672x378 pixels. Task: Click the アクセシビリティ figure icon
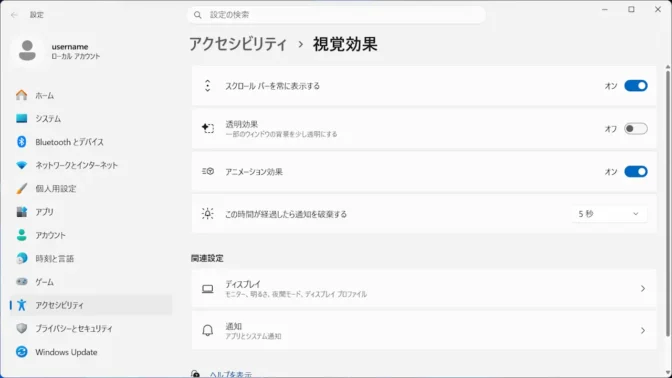click(x=21, y=305)
